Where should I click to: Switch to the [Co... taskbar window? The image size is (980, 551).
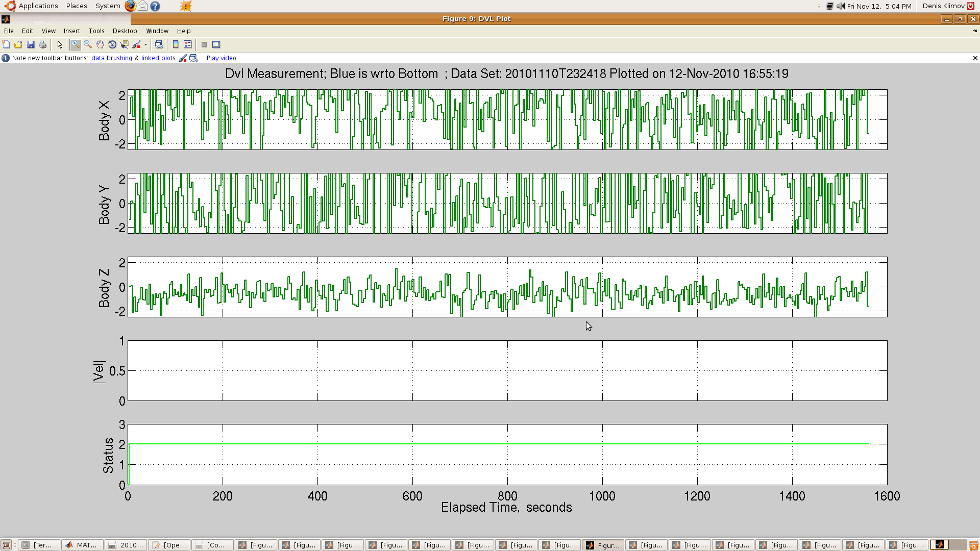(212, 545)
